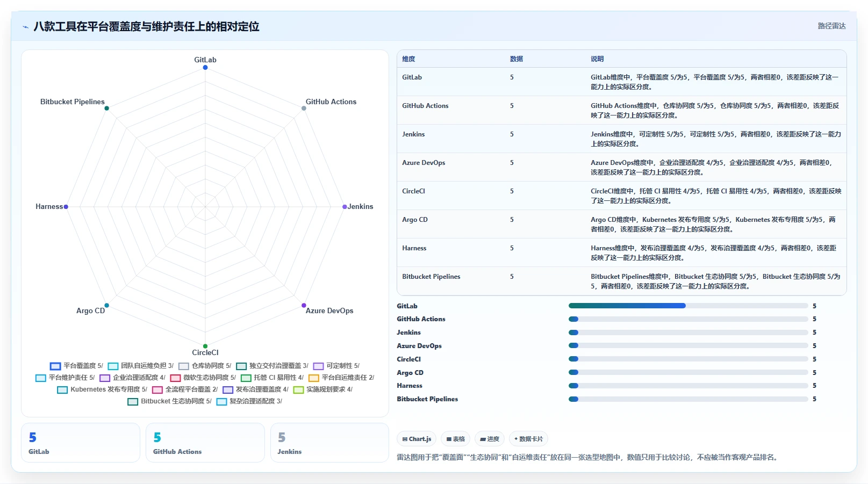Open the GitLab summary card

coord(81,443)
